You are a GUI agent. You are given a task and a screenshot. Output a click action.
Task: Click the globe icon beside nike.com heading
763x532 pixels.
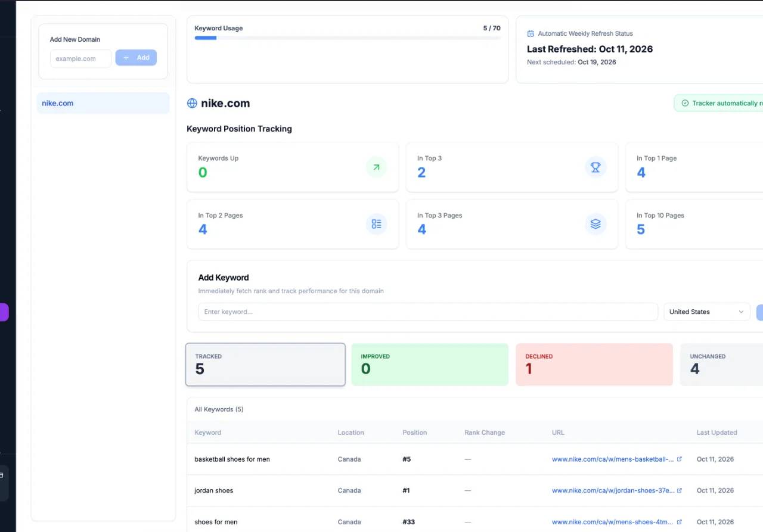click(x=192, y=103)
